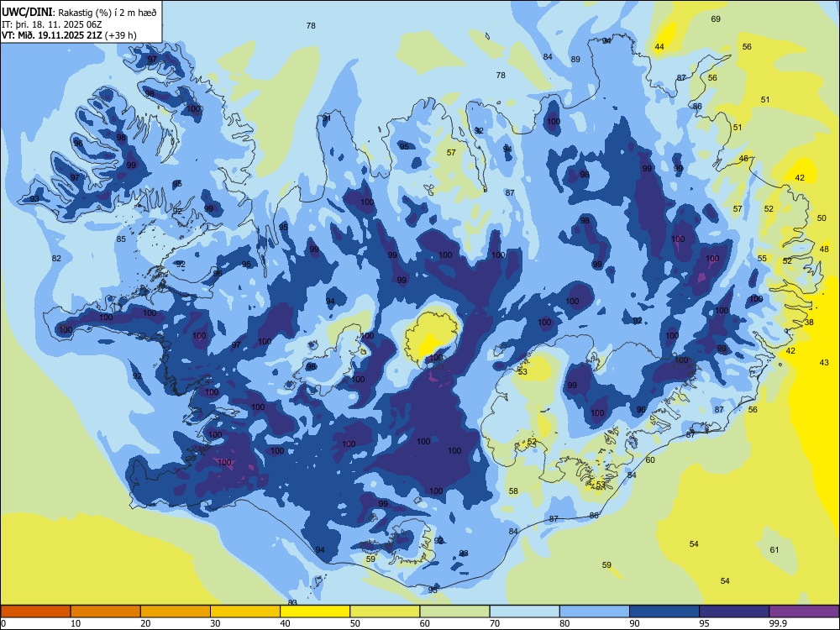The width and height of the screenshot is (840, 630).
Task: Click the humidity value 61 on the map
Action: click(x=774, y=549)
